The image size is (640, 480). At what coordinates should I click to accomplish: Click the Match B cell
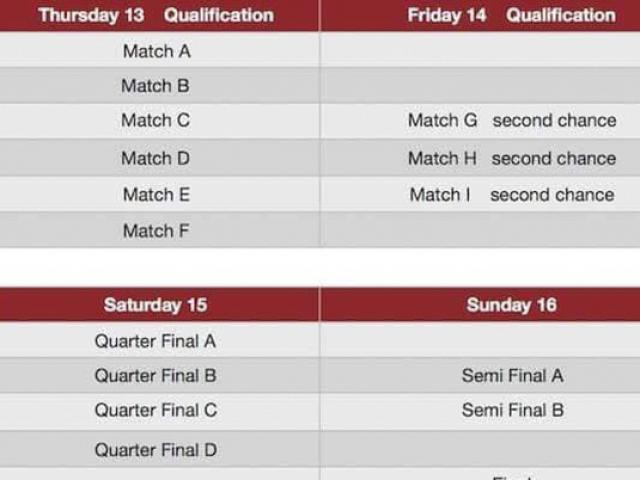pos(155,86)
